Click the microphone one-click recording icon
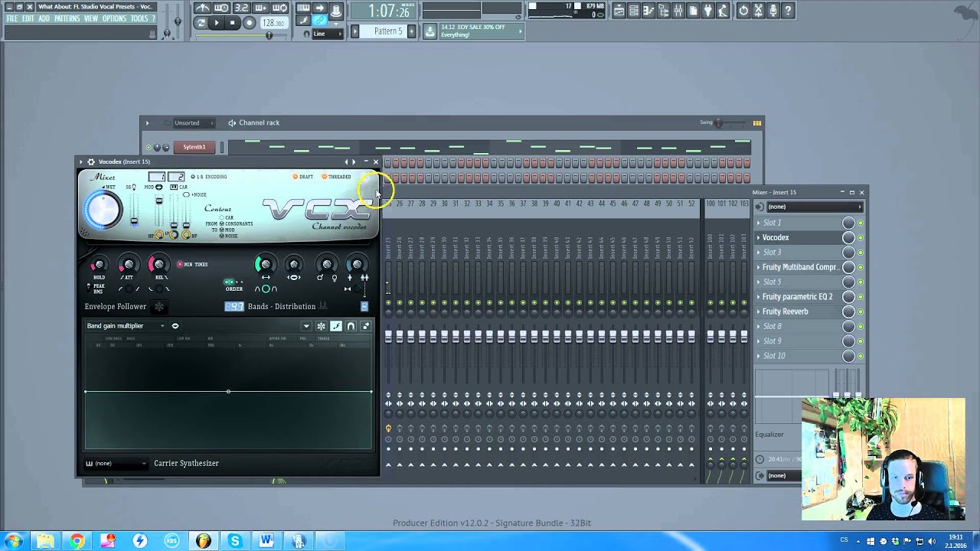 click(x=773, y=11)
